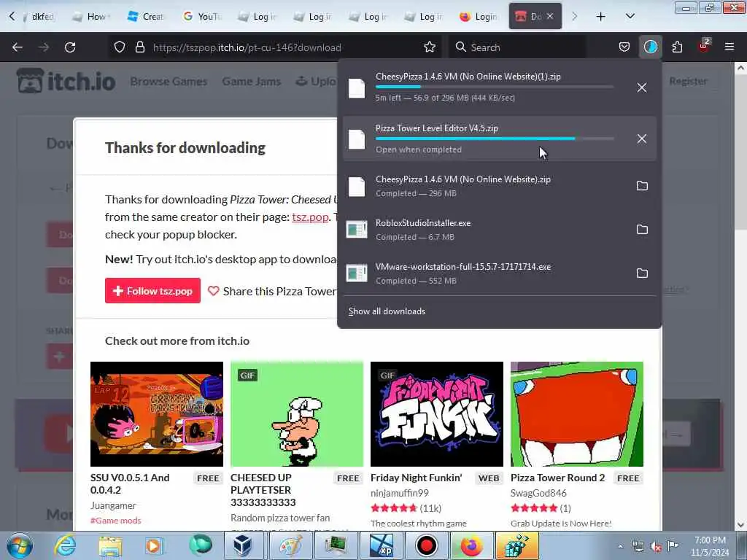Select the RobloxStudioInstaller.exe download entry
747x560 pixels.
[499, 230]
